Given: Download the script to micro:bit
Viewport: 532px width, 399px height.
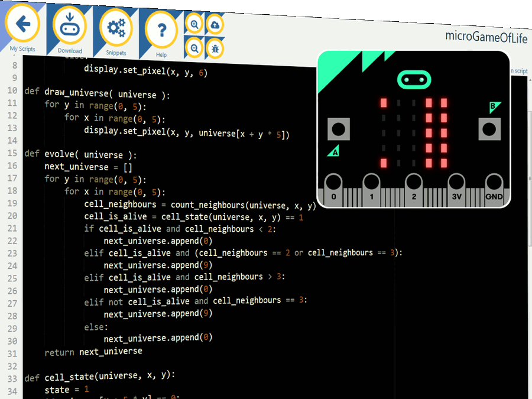Looking at the screenshot, I should point(70,26).
